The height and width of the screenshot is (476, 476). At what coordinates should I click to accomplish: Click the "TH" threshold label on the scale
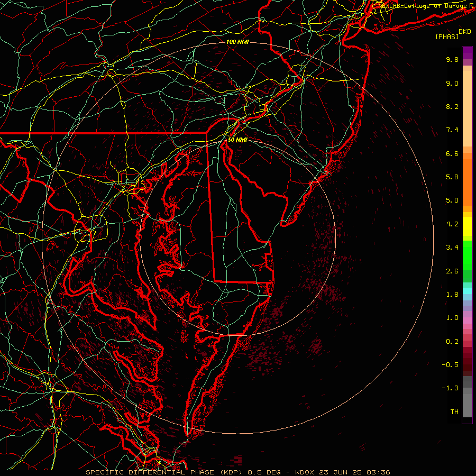454,412
